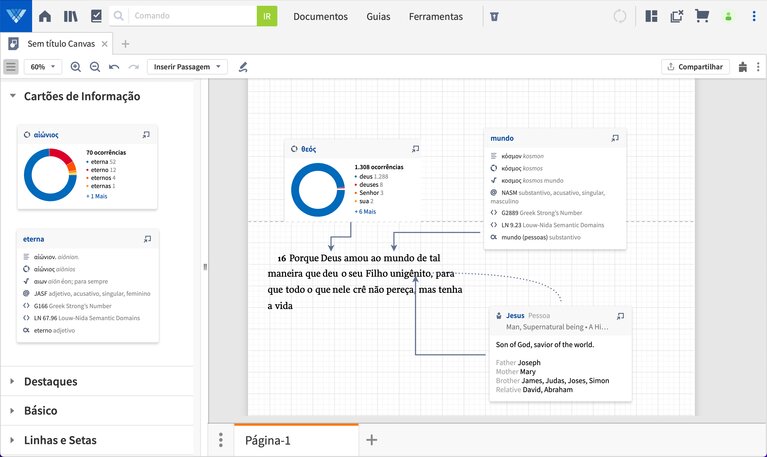Open the Inserir Passagem dropdown
Image resolution: width=767 pixels, height=457 pixels.
click(187, 67)
